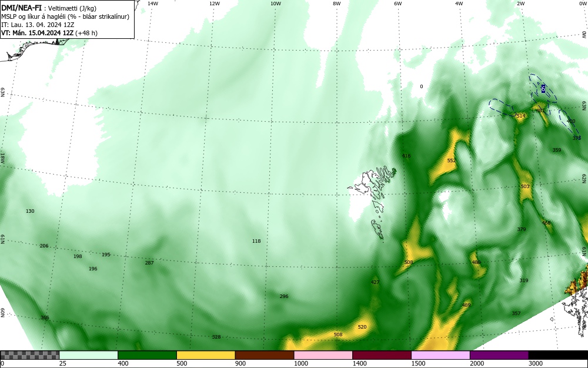Select the 'MSLP og líkur á hagléli' subtitle line
Viewport: 588px width, 368px height.
[65, 16]
